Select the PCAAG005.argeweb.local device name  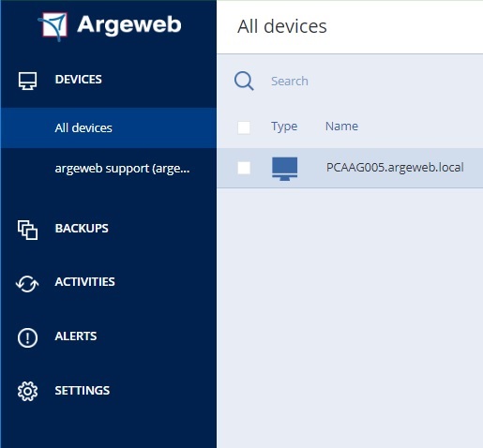(395, 168)
